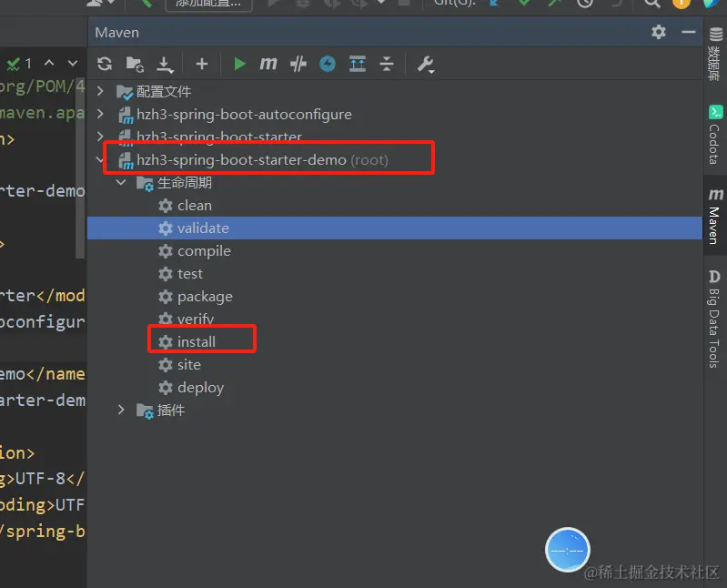Click the 生命周期 folder label
The image size is (727, 588).
tap(185, 183)
